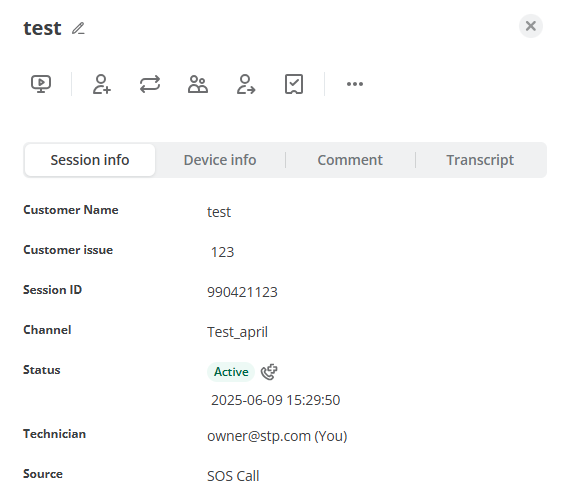Click the transfer session arrows icon
Viewport: 564px width, 490px height.
150,84
